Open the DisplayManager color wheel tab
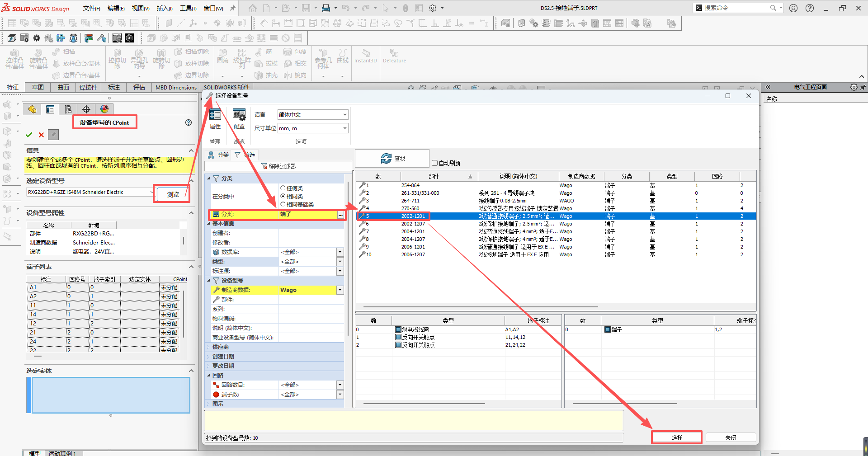 tap(104, 109)
